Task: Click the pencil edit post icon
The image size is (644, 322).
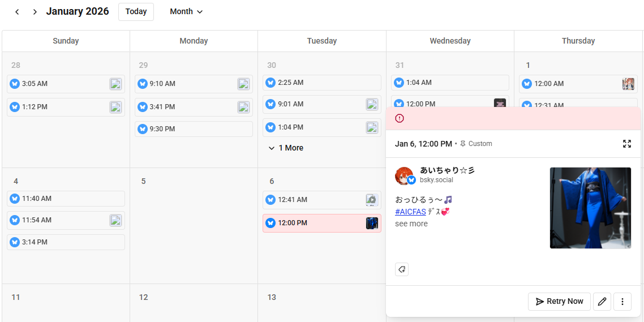Action: [602, 302]
